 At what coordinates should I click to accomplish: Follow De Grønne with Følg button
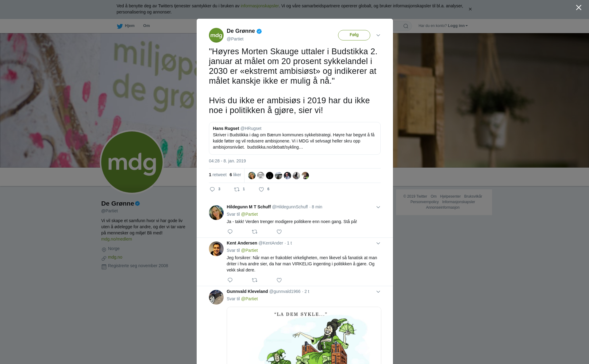tap(354, 35)
